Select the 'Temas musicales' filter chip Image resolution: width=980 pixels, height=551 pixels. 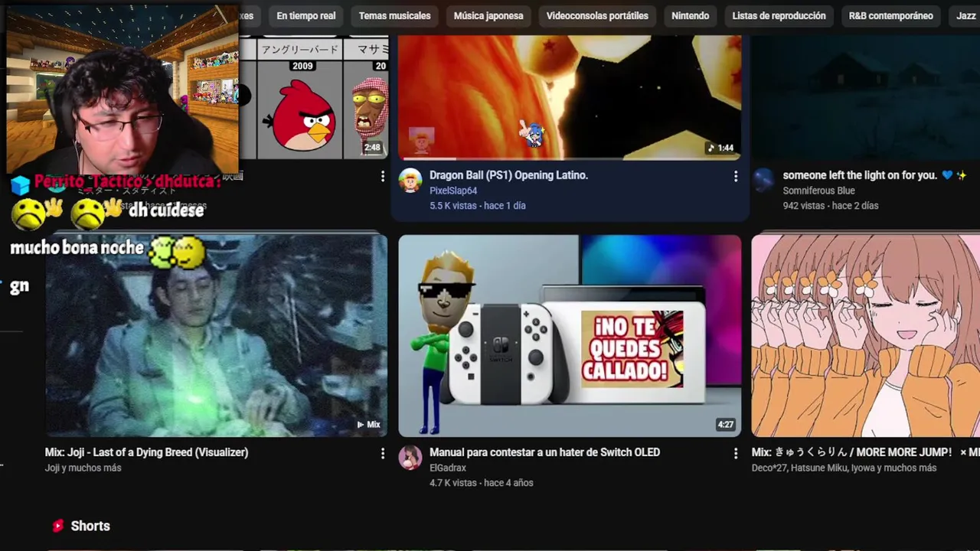(394, 15)
